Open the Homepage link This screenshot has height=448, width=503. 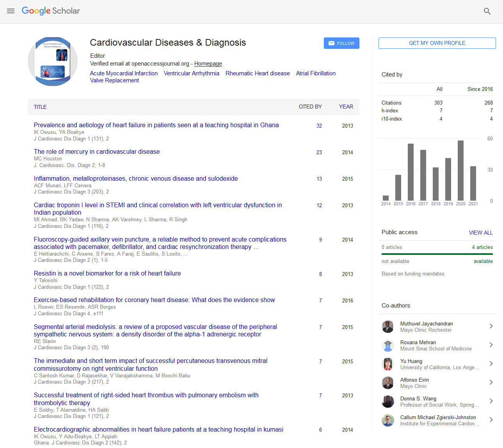pyautogui.click(x=208, y=63)
